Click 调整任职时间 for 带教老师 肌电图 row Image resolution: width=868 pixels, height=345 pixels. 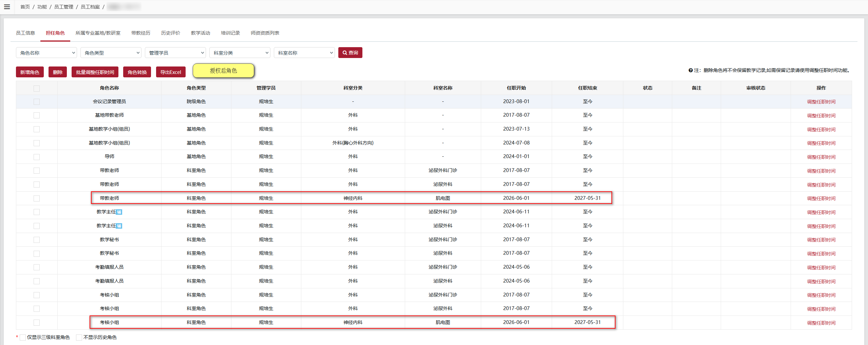821,198
